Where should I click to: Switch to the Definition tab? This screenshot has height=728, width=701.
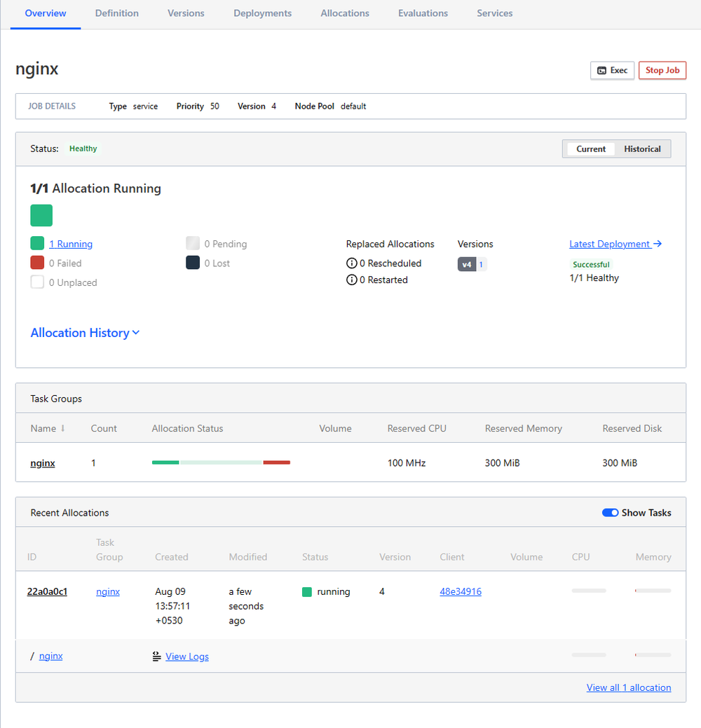click(116, 13)
